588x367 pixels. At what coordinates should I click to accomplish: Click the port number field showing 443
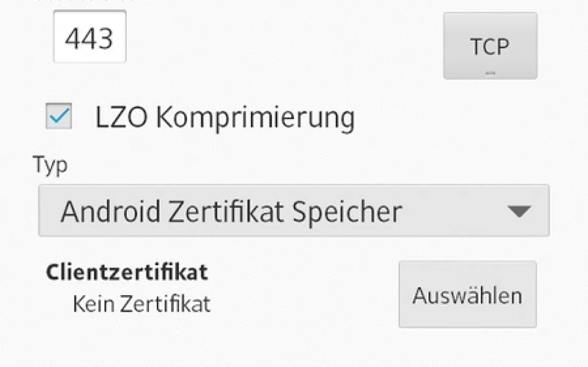pyautogui.click(x=90, y=38)
